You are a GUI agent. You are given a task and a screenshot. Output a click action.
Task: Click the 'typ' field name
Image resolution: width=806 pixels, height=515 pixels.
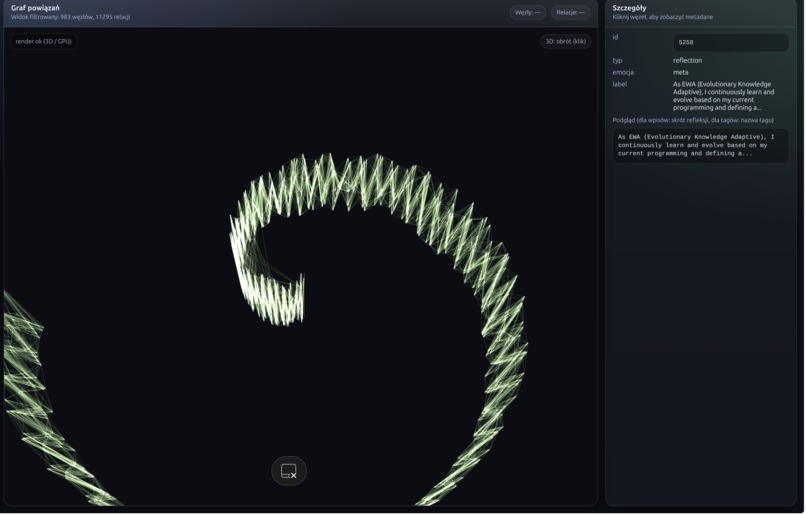pos(617,61)
